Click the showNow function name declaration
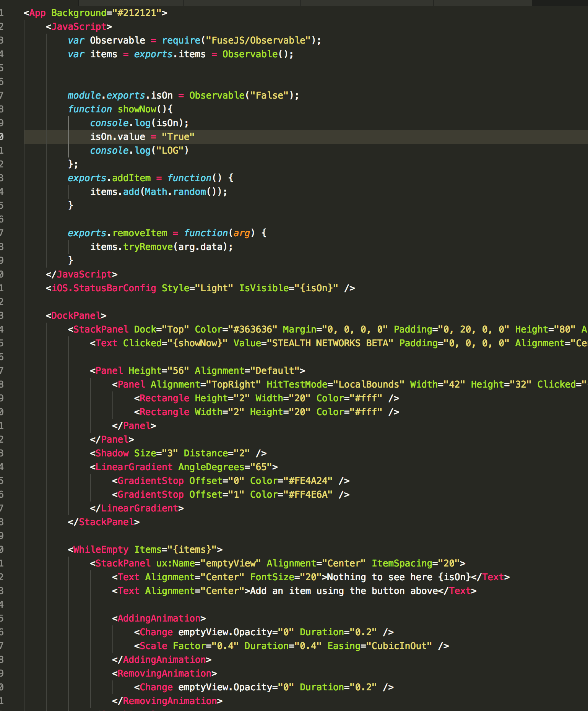This screenshot has width=588, height=711. click(x=137, y=109)
